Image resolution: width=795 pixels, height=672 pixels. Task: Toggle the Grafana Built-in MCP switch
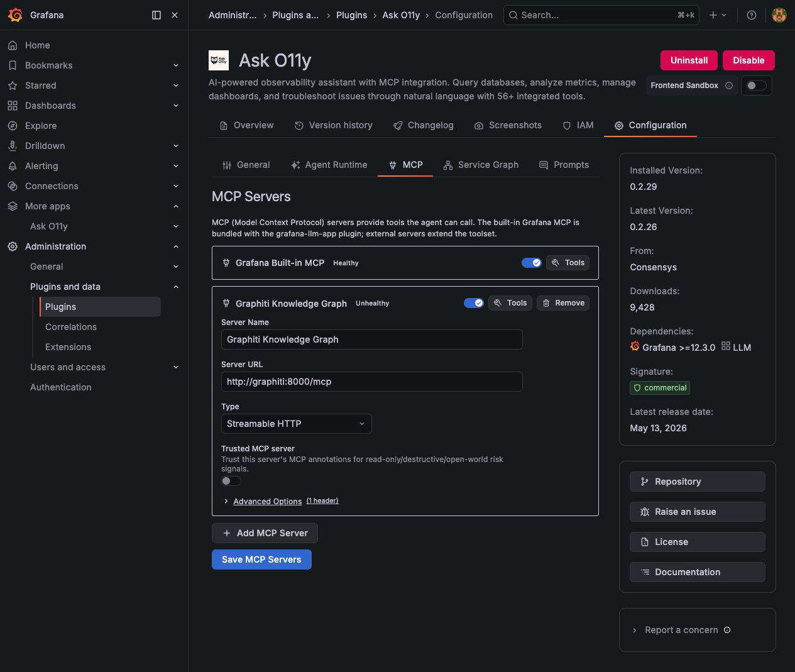[x=532, y=263]
